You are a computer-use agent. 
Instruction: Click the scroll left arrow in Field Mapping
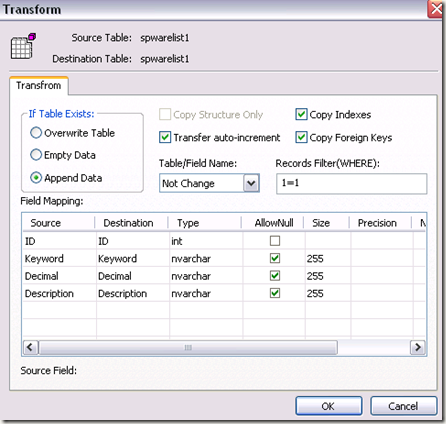click(31, 347)
